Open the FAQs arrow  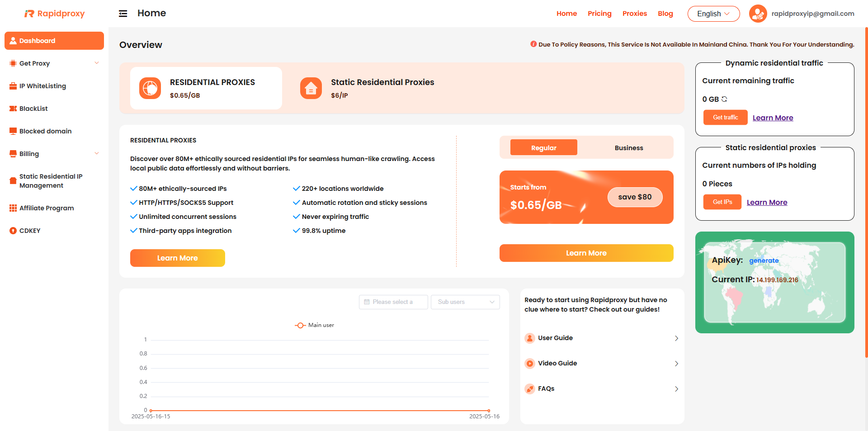click(676, 389)
